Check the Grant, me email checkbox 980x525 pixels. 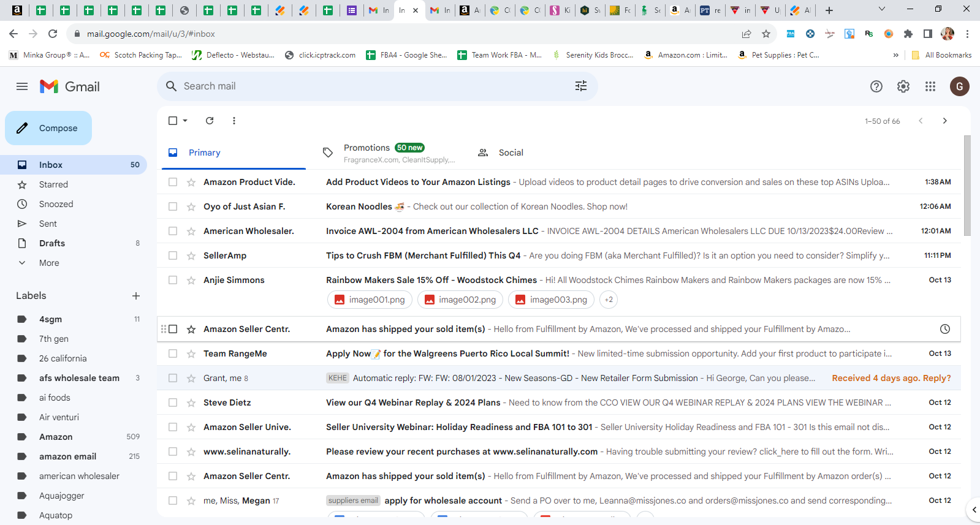click(x=173, y=378)
